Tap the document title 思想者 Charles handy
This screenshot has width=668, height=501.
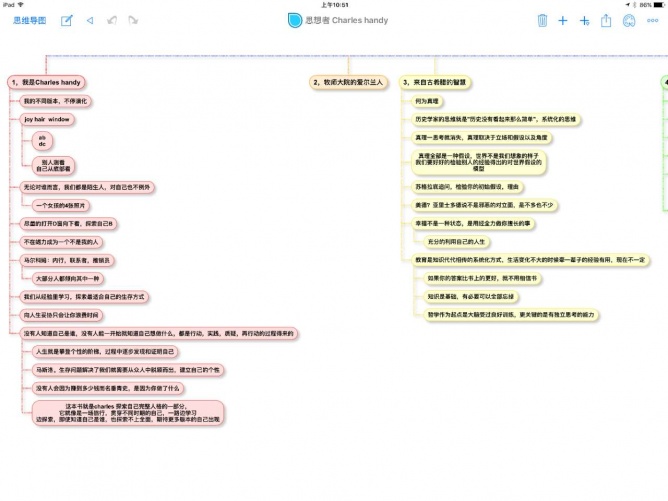pyautogui.click(x=346, y=20)
